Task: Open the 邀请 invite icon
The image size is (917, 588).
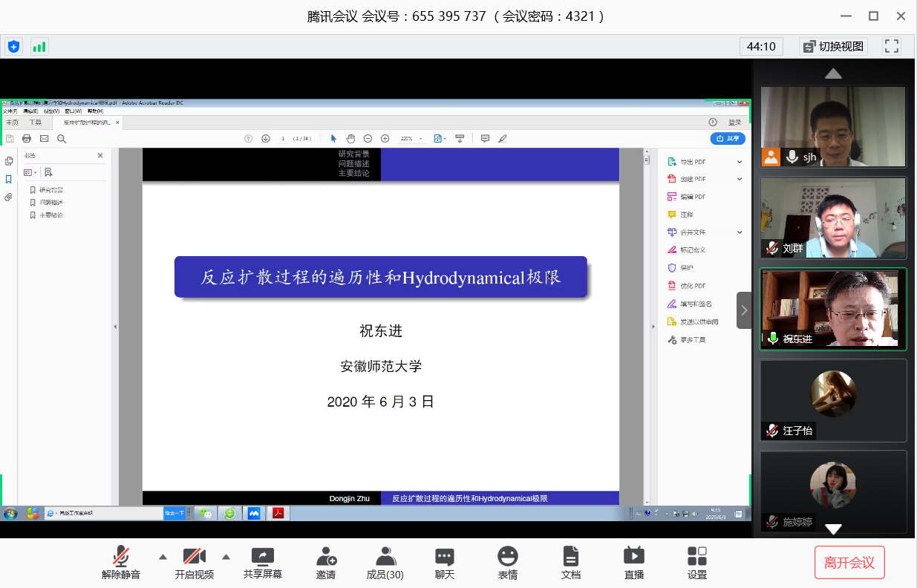Action: [326, 557]
